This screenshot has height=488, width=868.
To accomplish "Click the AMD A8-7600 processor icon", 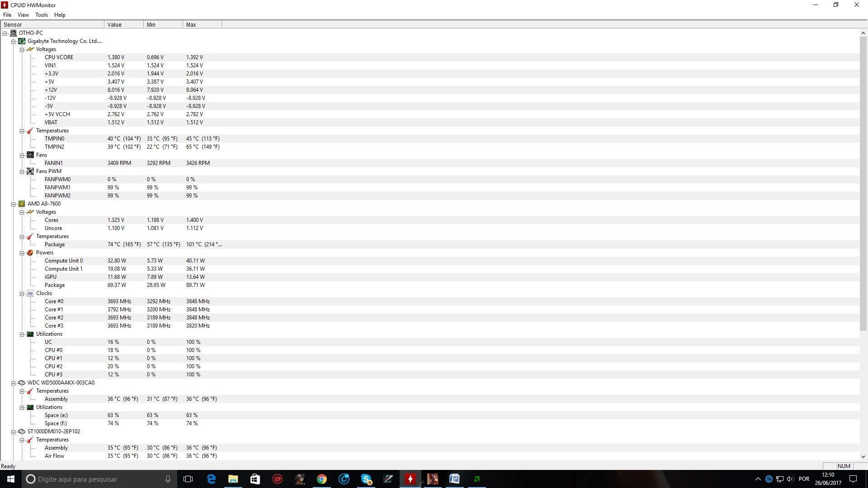I will 22,204.
